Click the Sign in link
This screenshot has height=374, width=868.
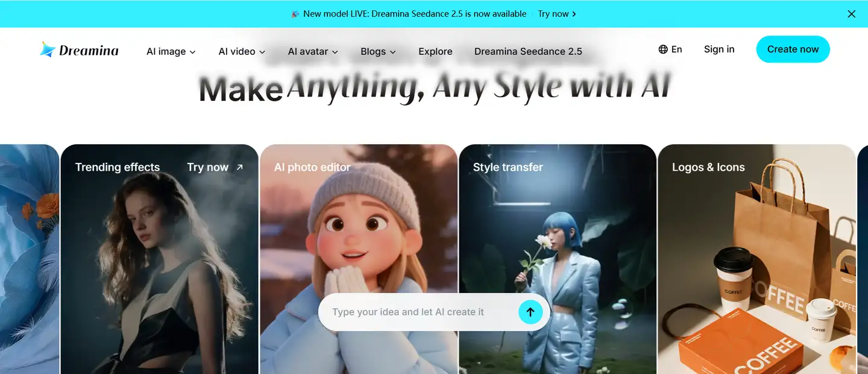(x=719, y=49)
